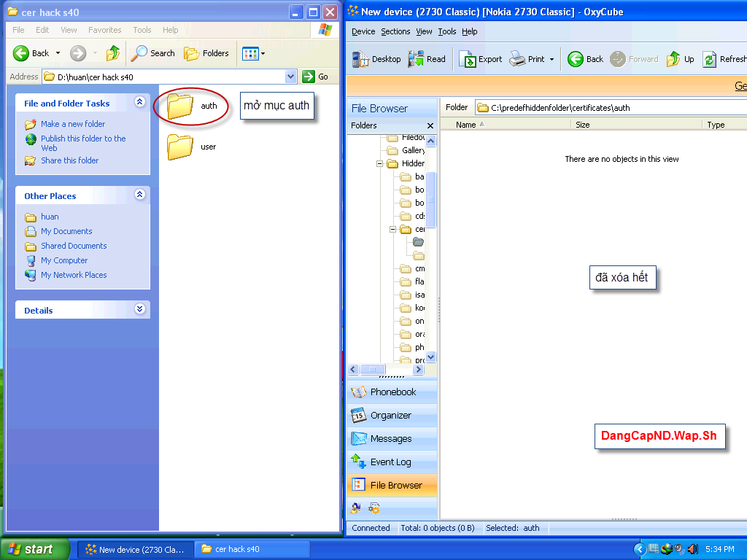Click scroll up arrow of folder tree
Image resolution: width=747 pixels, height=560 pixels.
coord(430,141)
